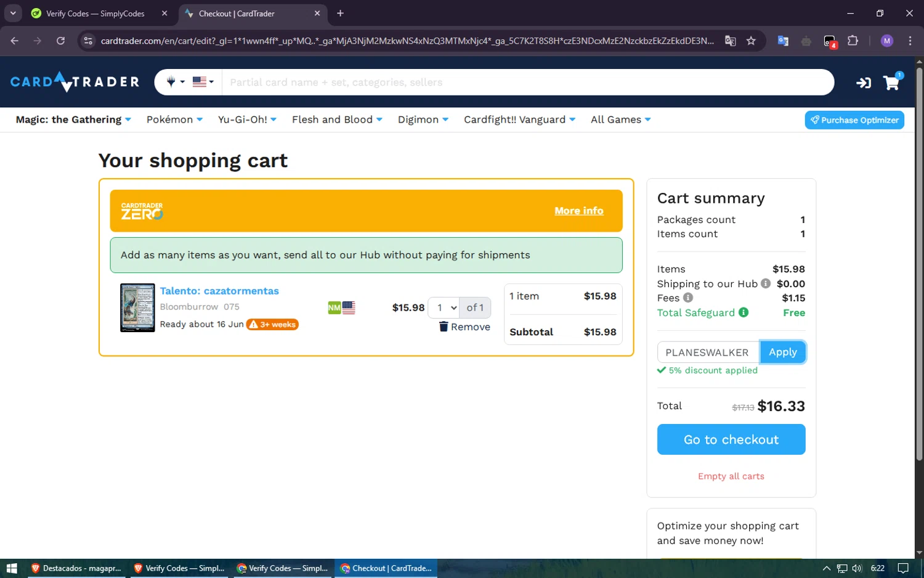
Task: Click the Total Safeguard label
Action: [x=695, y=313]
